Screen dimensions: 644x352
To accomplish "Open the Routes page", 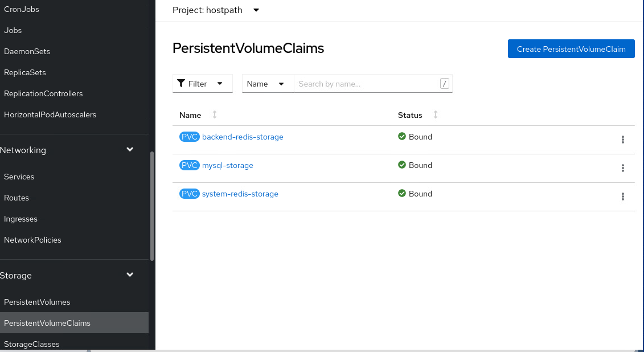I will 16,198.
